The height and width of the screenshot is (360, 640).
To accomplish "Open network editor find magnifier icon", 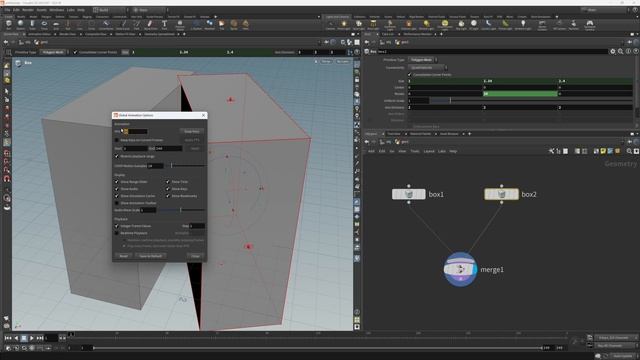I will [x=629, y=151].
